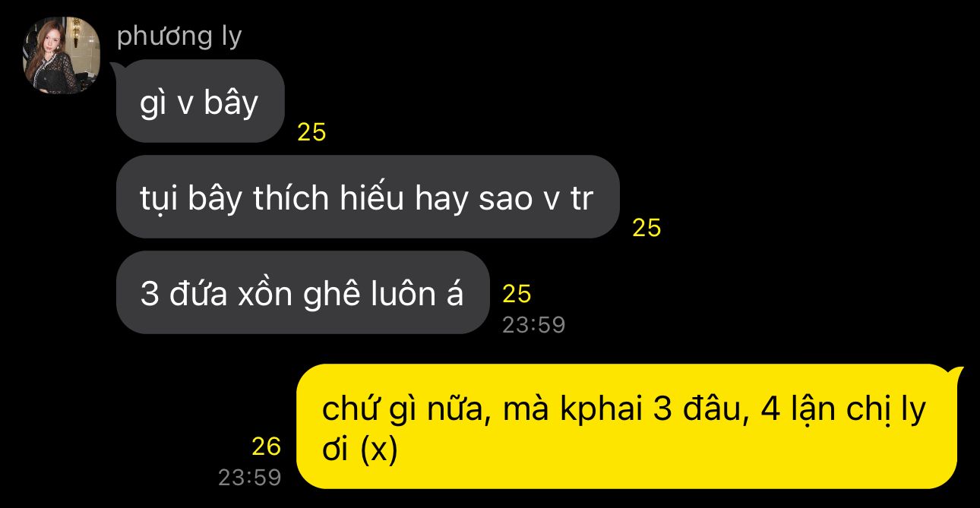Click unread count 25 beside "tụi bây thích hiếu"
The width and height of the screenshot is (980, 508).
pos(646,228)
